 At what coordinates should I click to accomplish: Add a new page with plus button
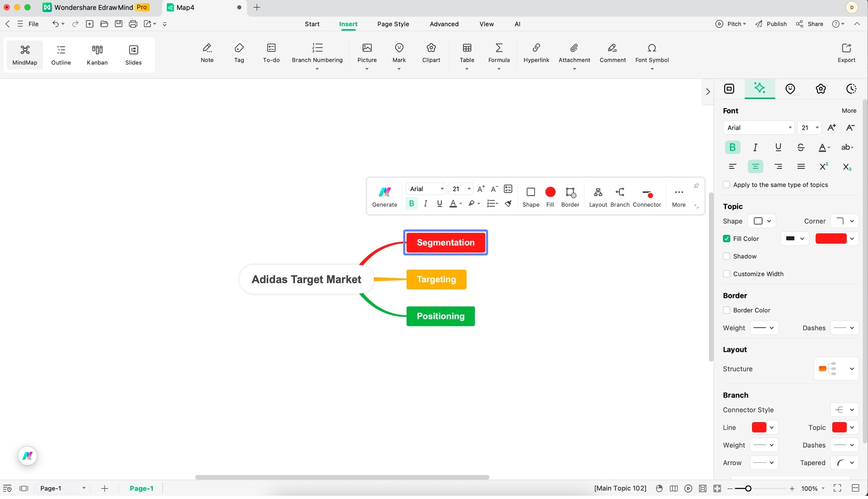(x=104, y=488)
